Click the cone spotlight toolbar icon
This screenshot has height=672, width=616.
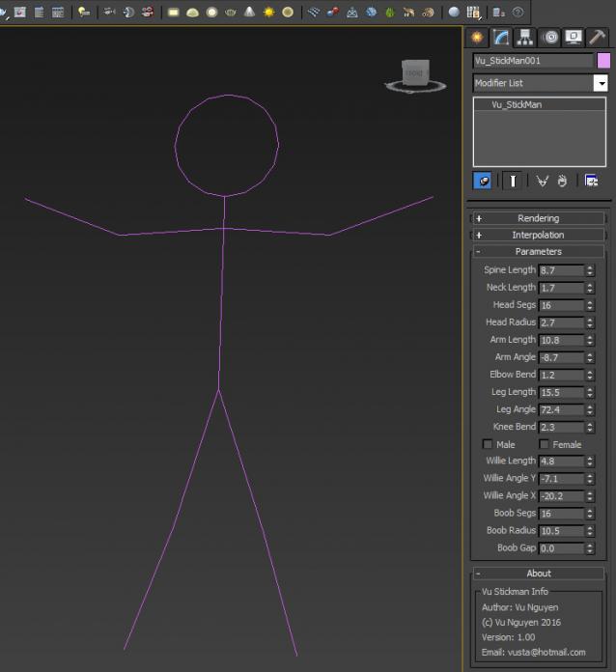[x=249, y=12]
